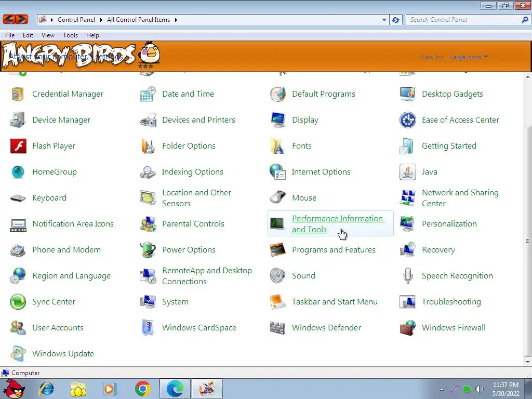Go forward with the right navigation arrow
The height and width of the screenshot is (399, 532).
(x=22, y=19)
